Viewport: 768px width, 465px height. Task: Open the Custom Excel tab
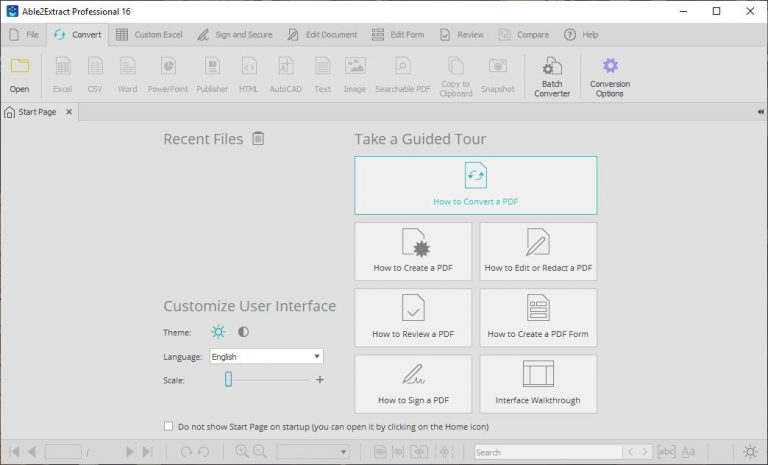pos(149,35)
